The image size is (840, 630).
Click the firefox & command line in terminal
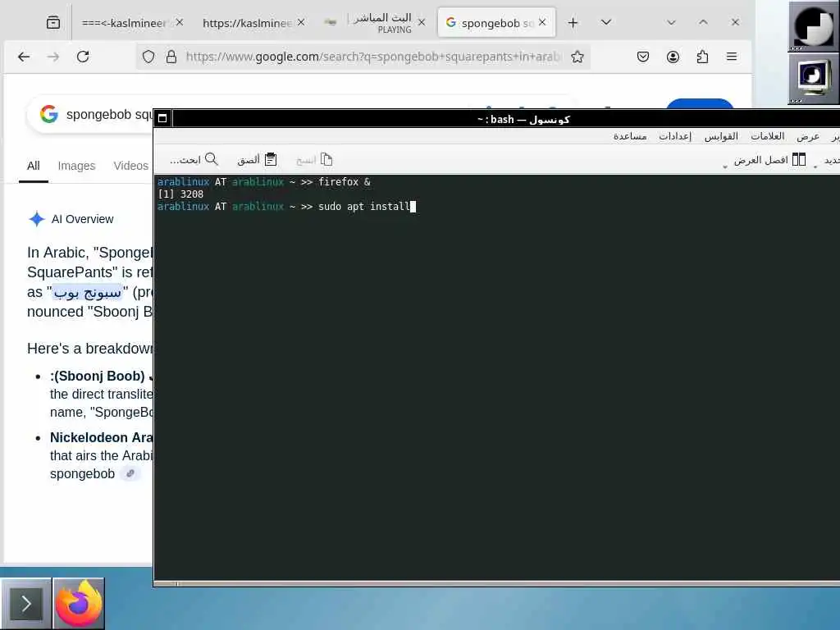[344, 182]
